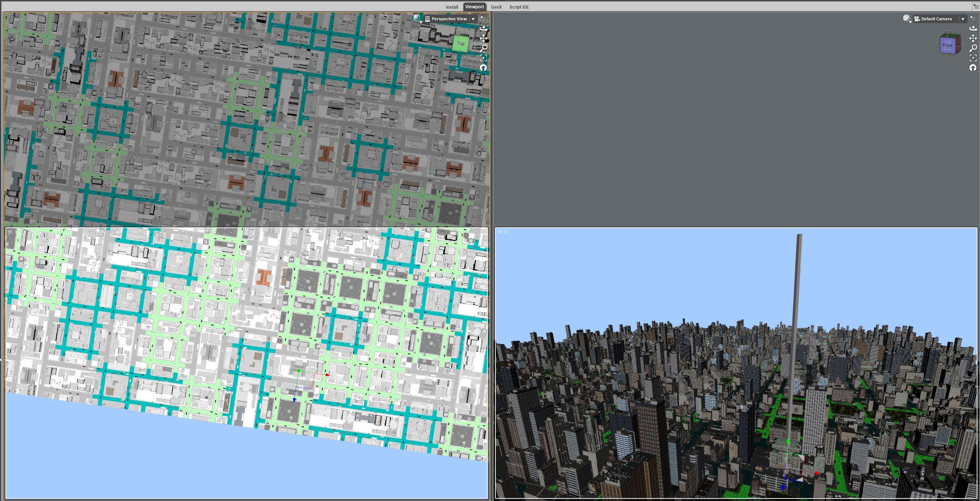The width and height of the screenshot is (980, 501).
Task: Click orbit camera icon in left viewport
Action: (483, 29)
